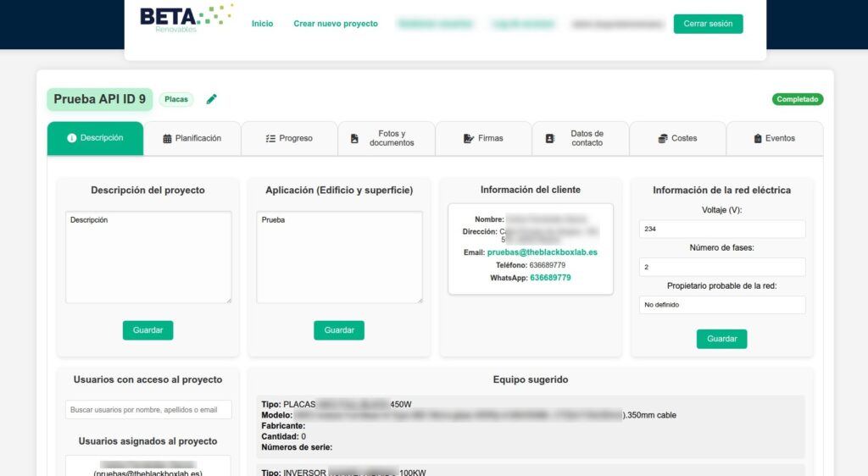Click the checklist icon in Progreso tab
The width and height of the screenshot is (868, 476).
270,139
